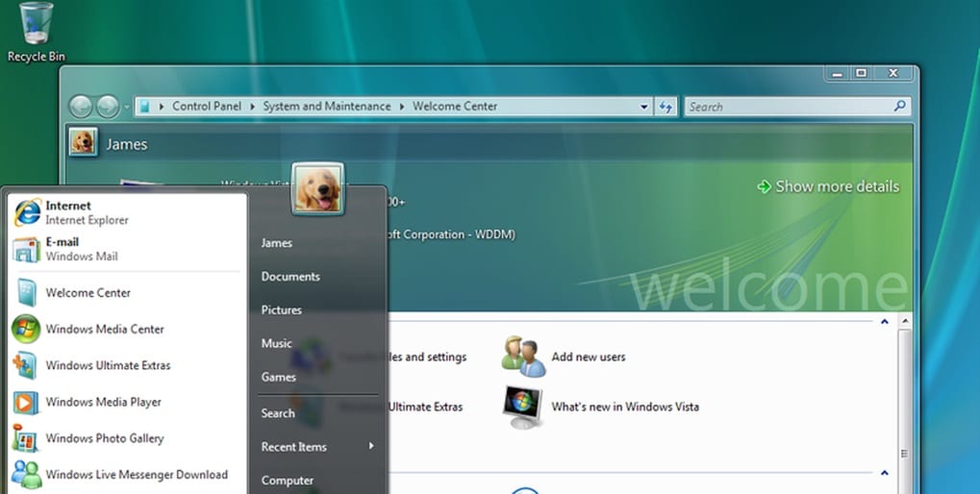Launch Windows Media Player from Start menu

tap(126, 402)
